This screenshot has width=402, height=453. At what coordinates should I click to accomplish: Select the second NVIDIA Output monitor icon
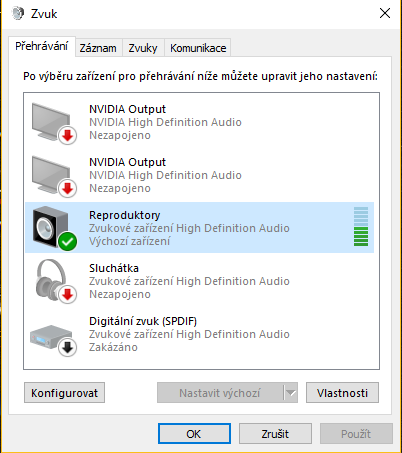(x=53, y=175)
